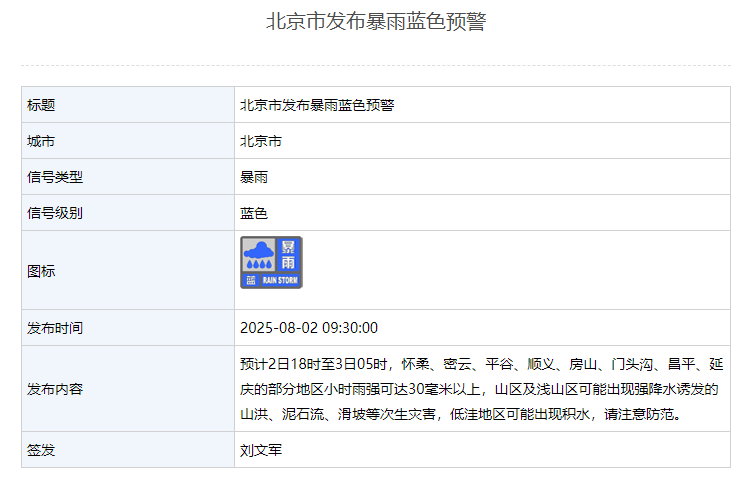Click the title text in the 标题 row
The image size is (751, 480).
tap(317, 105)
